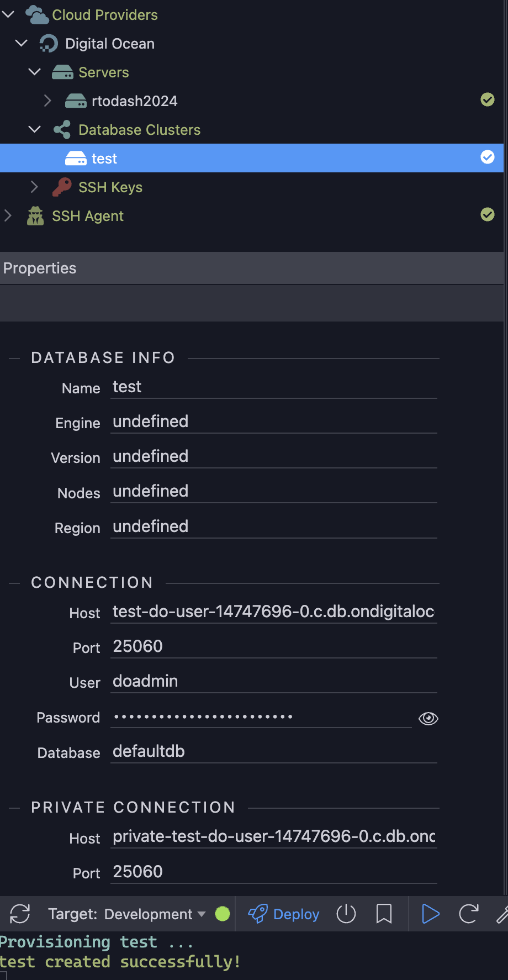Collapse the Database Clusters node
508x980 pixels.
(35, 129)
